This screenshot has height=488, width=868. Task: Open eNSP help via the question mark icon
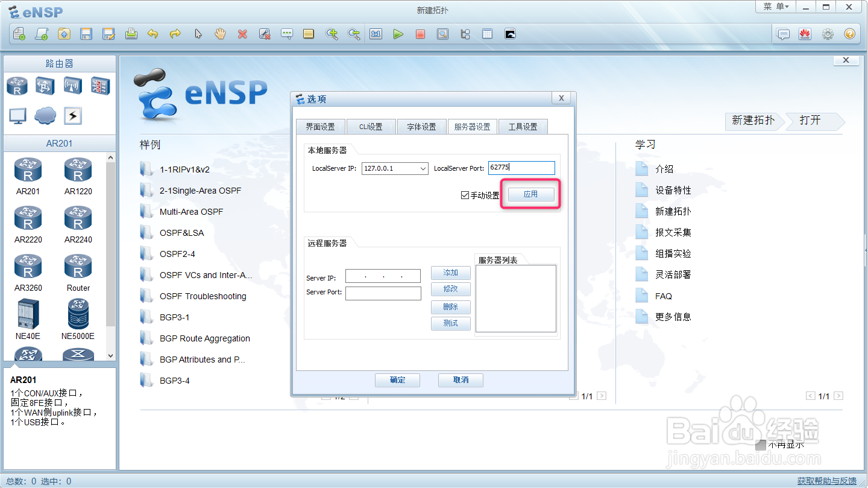click(849, 34)
